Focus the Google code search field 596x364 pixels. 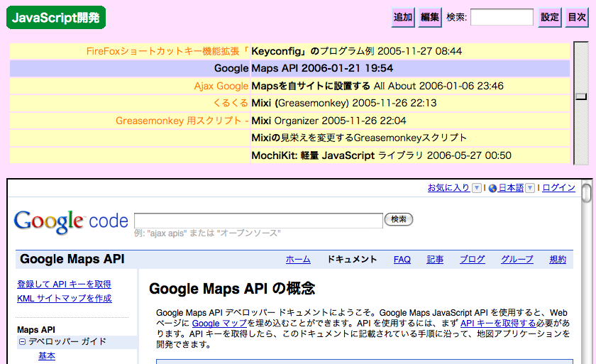(x=258, y=221)
